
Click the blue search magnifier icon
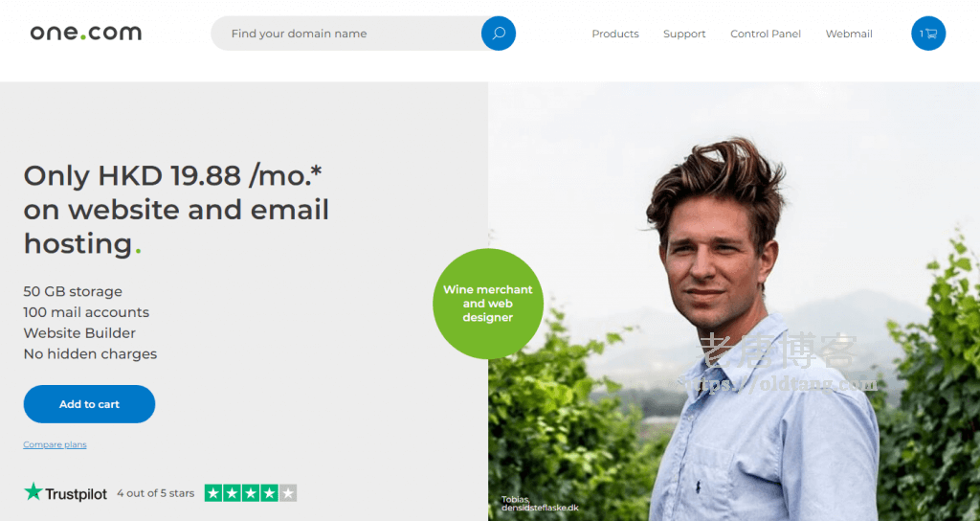[x=498, y=34]
